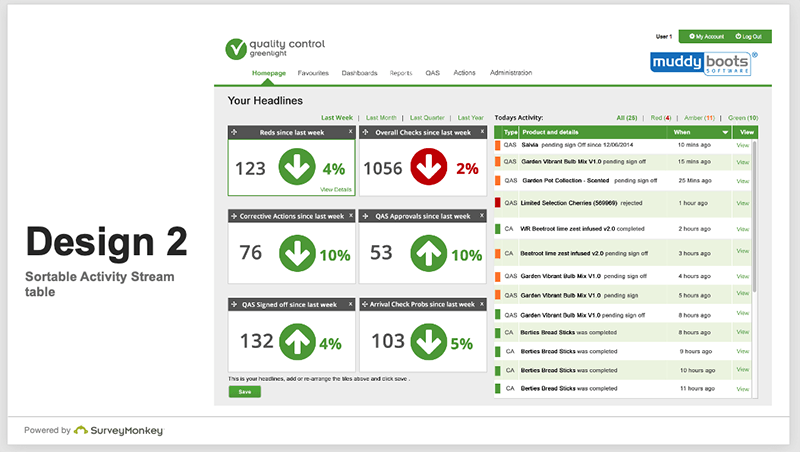The width and height of the screenshot is (800, 452).
Task: Select the Last Quarter time range
Action: click(427, 118)
